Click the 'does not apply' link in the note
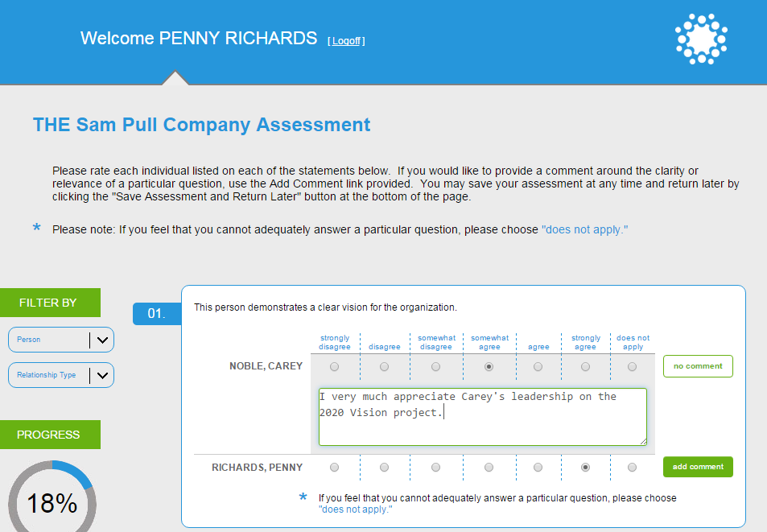This screenshot has height=532, width=767. (x=584, y=229)
